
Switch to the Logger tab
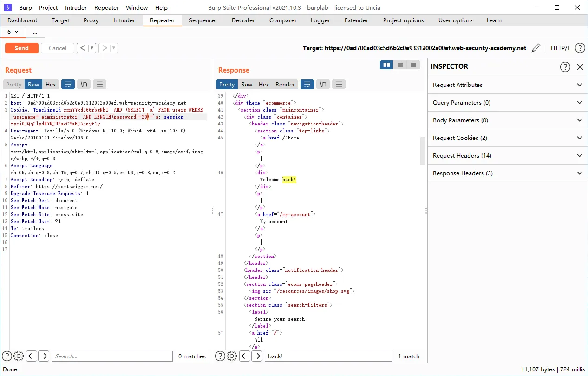(320, 20)
